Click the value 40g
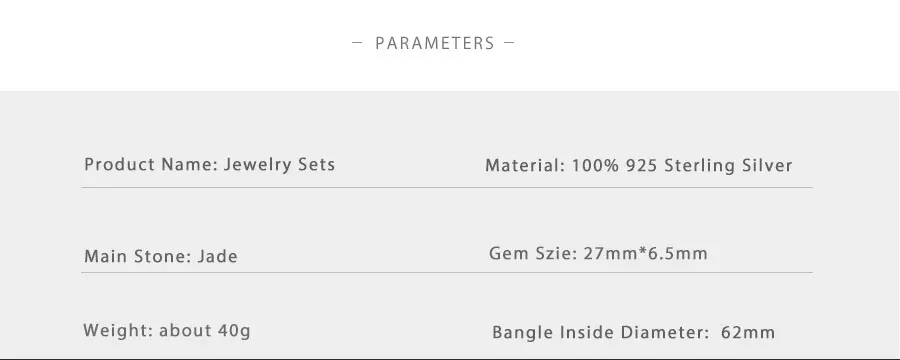900x360 pixels. [x=234, y=331]
